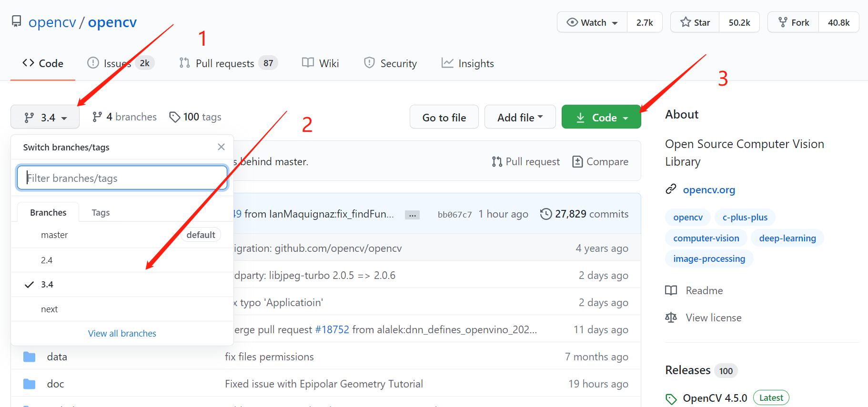Screen dimensions: 868x407
Task: Open the Pull requests tab
Action: [x=229, y=63]
